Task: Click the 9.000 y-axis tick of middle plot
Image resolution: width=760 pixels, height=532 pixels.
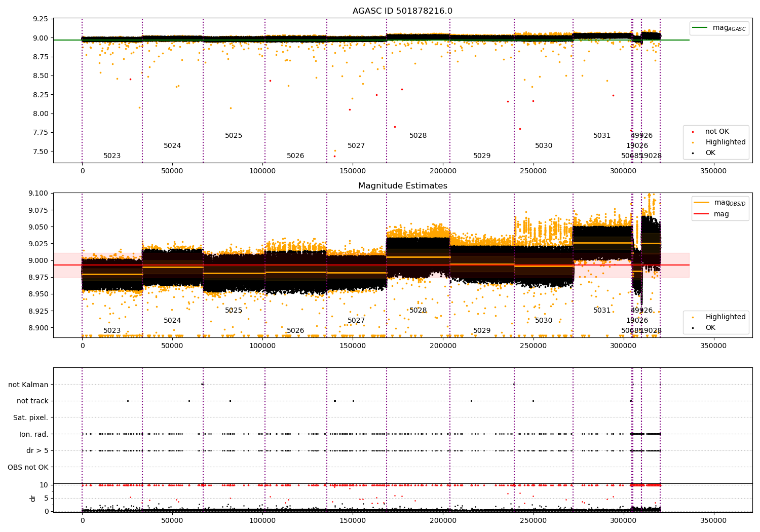Action: [x=39, y=261]
